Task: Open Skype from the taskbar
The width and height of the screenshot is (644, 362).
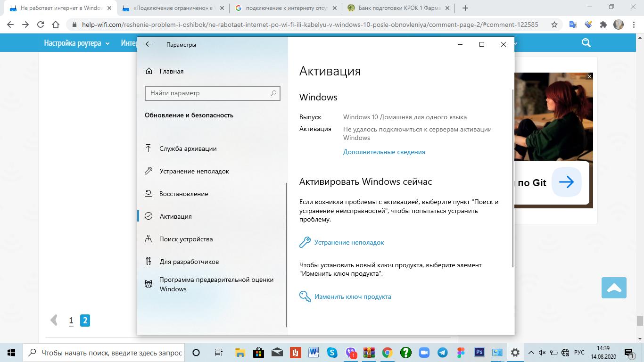Action: [x=332, y=353]
